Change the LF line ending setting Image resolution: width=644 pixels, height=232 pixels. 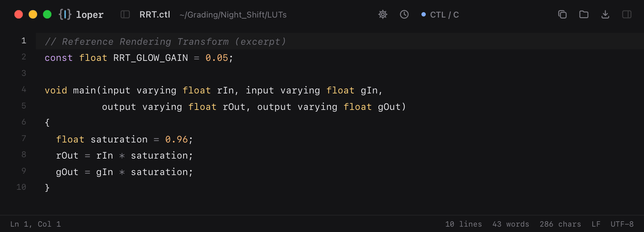pos(596,224)
